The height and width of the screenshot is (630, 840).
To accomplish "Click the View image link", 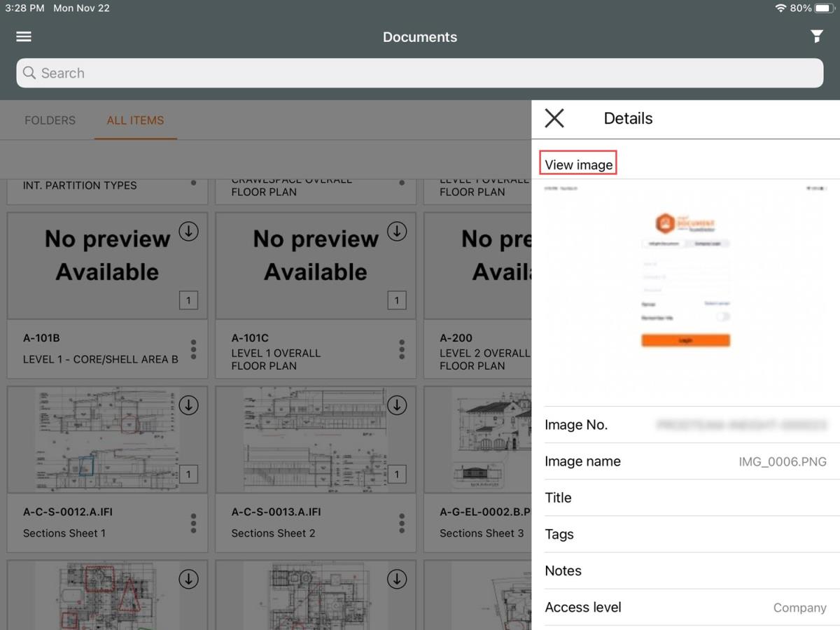I will click(578, 164).
